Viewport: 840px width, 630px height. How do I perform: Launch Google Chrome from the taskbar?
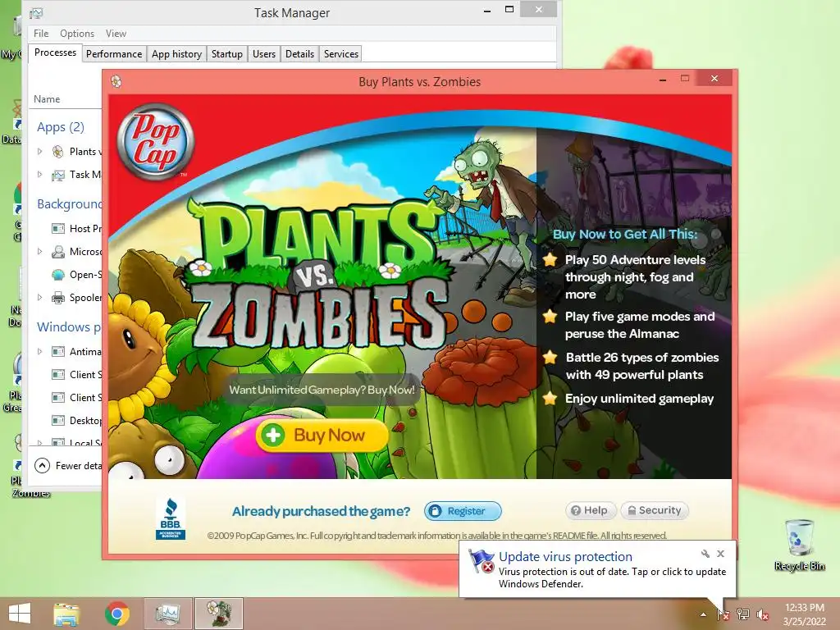[x=117, y=614]
